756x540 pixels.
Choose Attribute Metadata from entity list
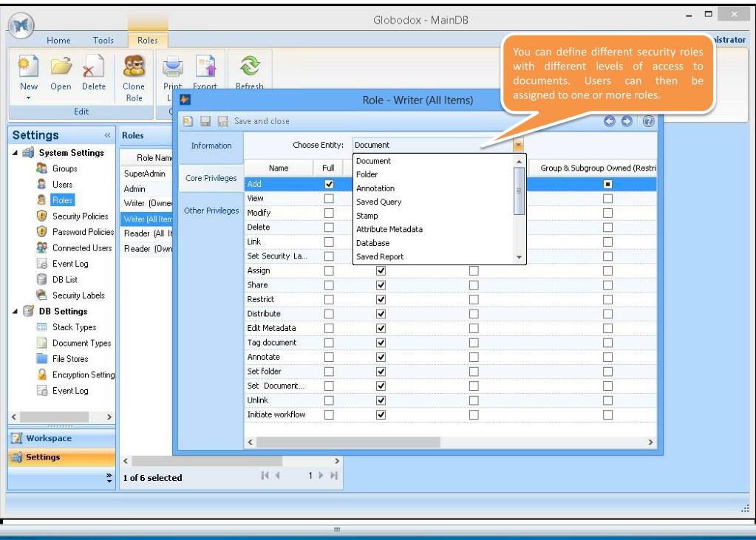pyautogui.click(x=434, y=230)
